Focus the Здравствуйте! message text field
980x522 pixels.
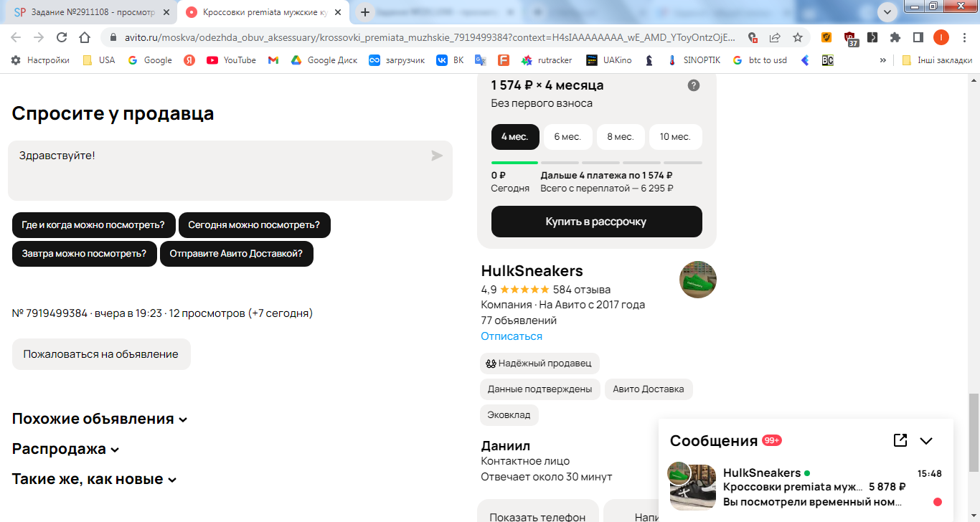click(230, 171)
